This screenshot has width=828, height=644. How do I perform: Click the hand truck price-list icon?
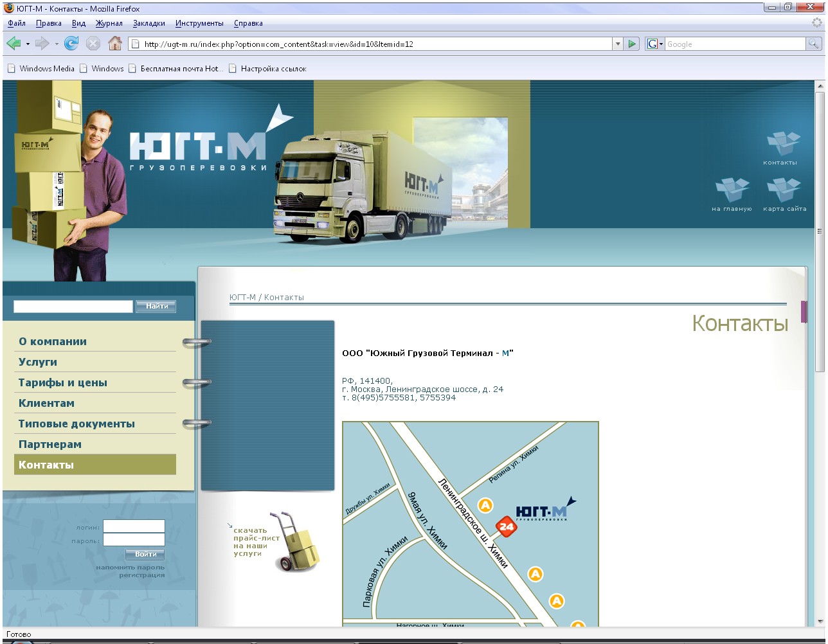click(x=294, y=542)
